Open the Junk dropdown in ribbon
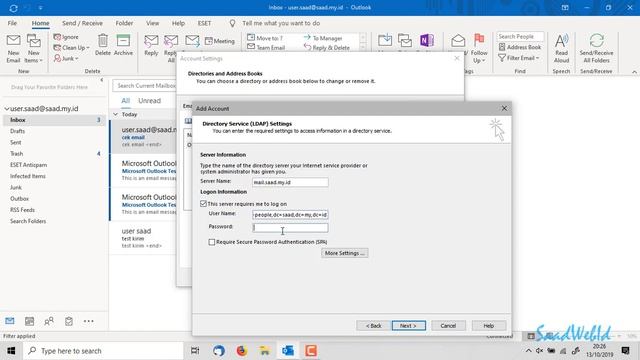Image resolution: width=640 pixels, height=360 pixels. click(66, 58)
